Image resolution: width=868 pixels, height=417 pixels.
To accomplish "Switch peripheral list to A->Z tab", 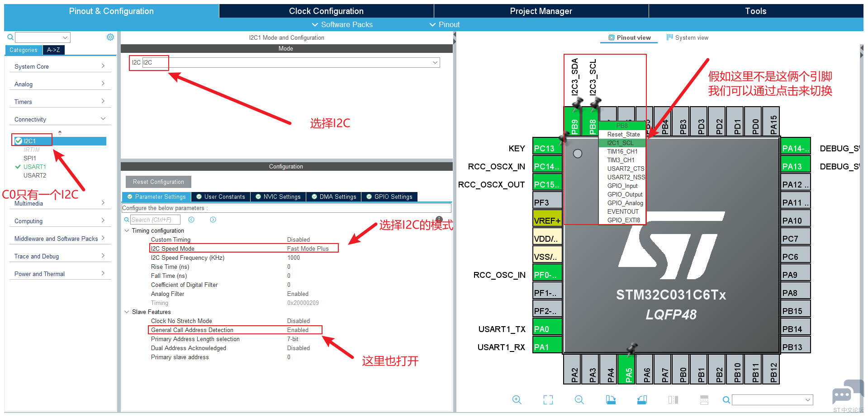I will coord(53,50).
